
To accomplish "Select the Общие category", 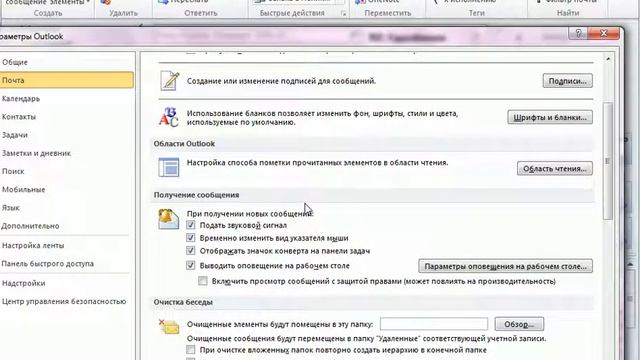I will point(67,62).
